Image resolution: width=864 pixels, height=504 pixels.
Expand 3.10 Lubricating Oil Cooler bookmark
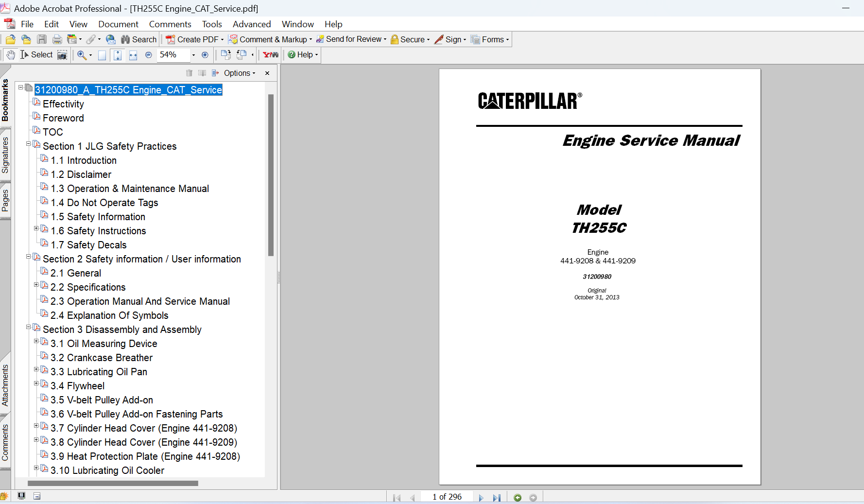click(36, 468)
